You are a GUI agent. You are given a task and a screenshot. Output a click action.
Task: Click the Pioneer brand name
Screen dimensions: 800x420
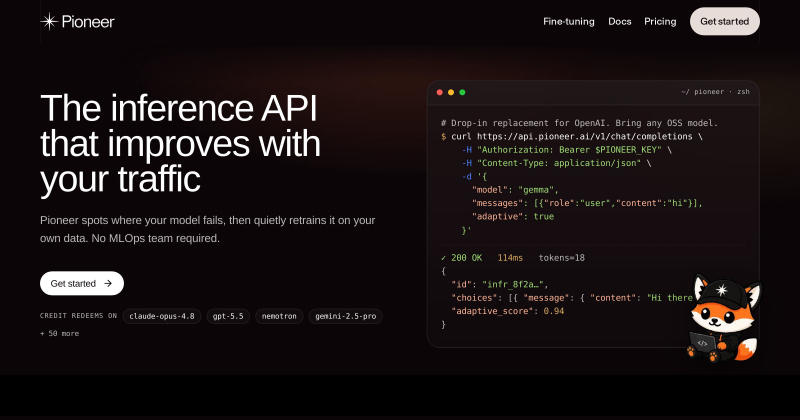(x=88, y=21)
